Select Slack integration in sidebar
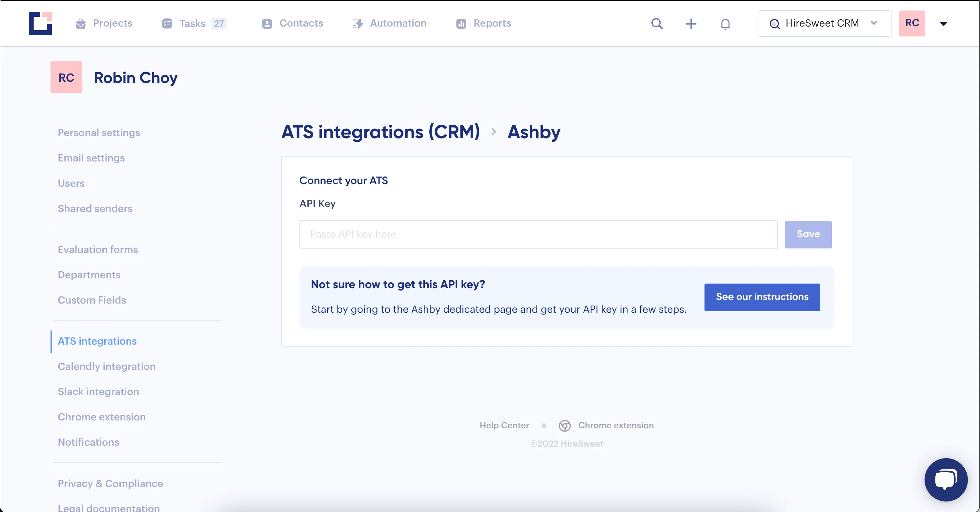Screen dimensions: 980x512 [x=98, y=391]
